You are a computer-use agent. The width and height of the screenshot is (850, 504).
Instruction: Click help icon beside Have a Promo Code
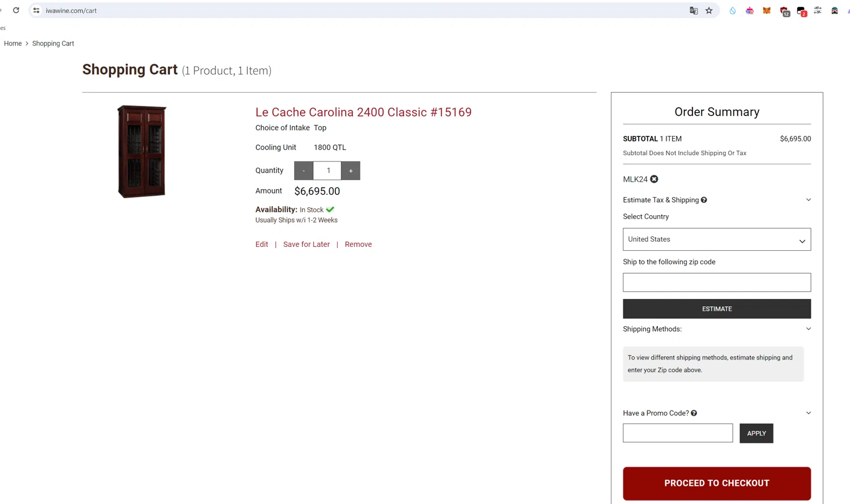tap(694, 413)
